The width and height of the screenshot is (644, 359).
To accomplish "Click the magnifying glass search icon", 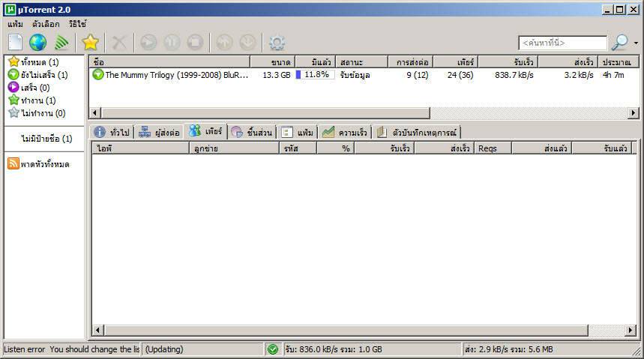I will pyautogui.click(x=620, y=42).
